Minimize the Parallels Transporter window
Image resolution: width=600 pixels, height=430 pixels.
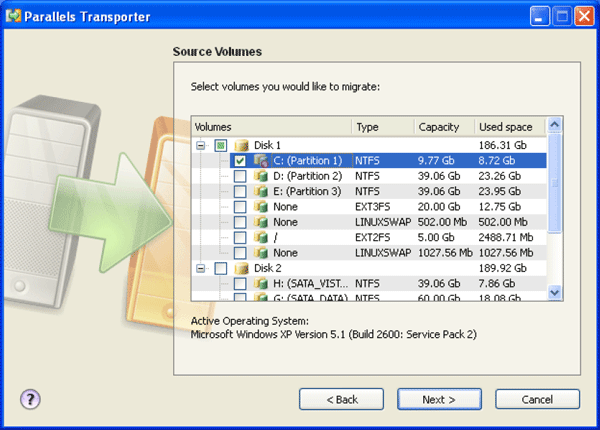point(540,16)
